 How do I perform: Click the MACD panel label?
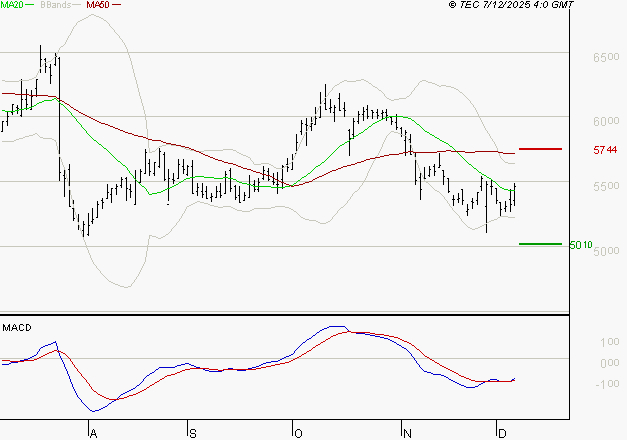click(x=17, y=328)
